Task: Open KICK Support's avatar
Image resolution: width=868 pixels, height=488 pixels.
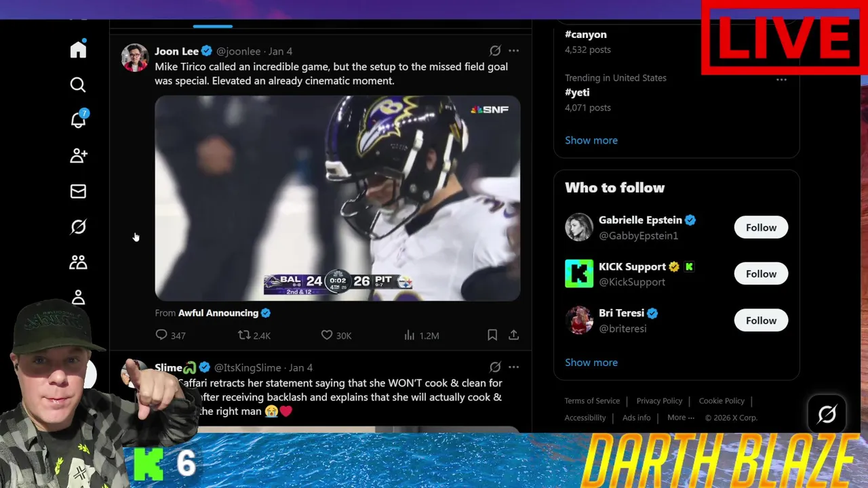Action: coord(579,274)
